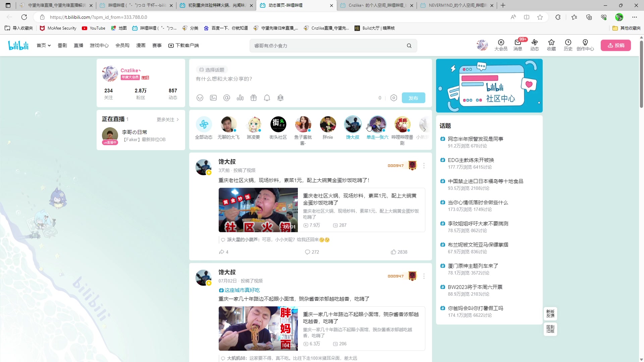Image resolution: width=644 pixels, height=362 pixels.
Task: Go to 番剧 in the navigation bar
Action: pos(62,45)
